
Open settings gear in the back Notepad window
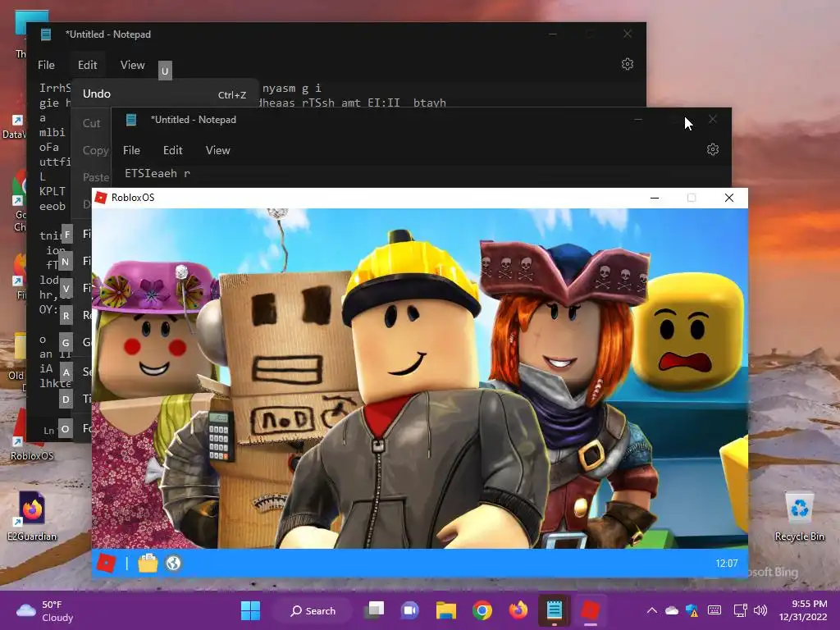[x=628, y=64]
